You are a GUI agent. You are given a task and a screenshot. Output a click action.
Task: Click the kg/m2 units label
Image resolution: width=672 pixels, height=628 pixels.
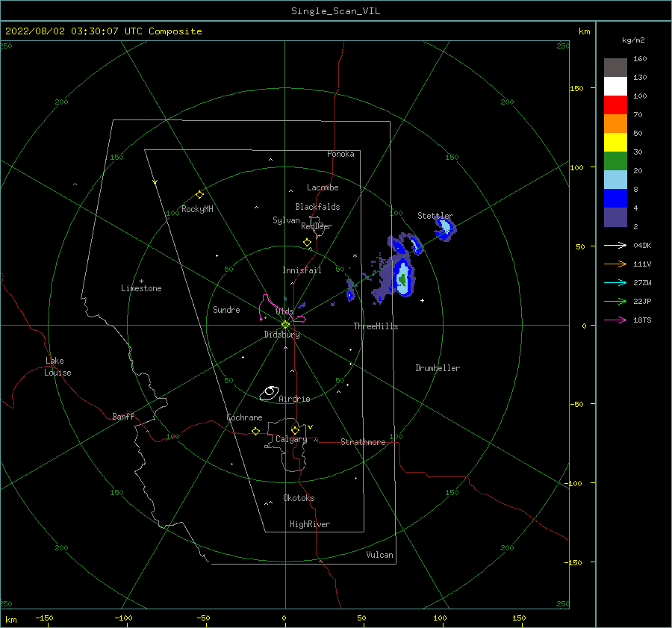633,40
